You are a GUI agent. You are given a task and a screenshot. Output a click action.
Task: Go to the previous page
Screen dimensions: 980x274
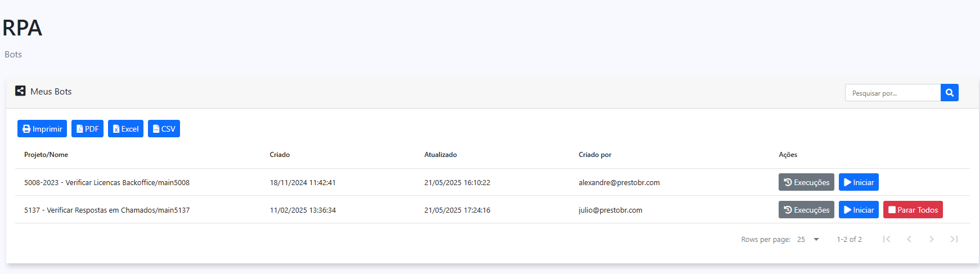pyautogui.click(x=909, y=239)
